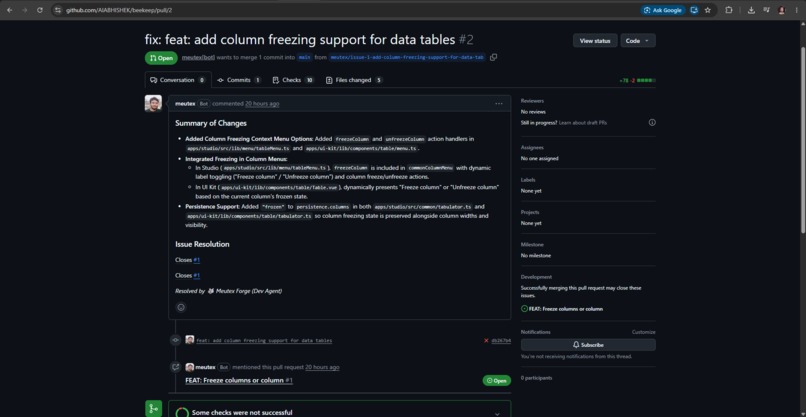Viewport: 806px width, 417px height.
Task: Click mention event's 20 hours ago timestamp
Action: pos(322,367)
